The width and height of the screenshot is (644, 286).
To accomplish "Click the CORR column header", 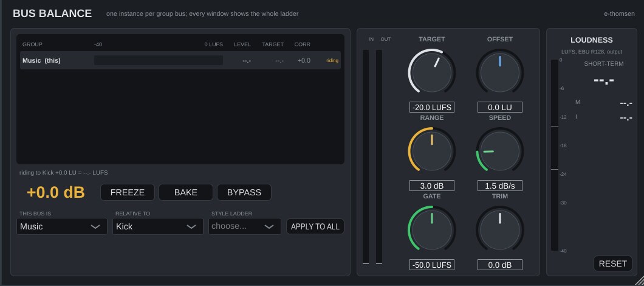I will pyautogui.click(x=303, y=44).
